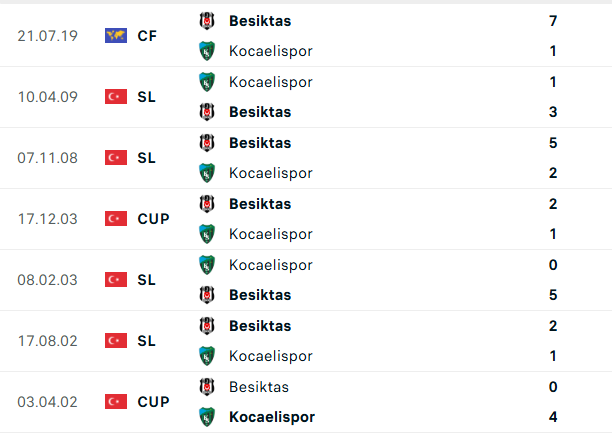
Task: Select CF competition label for 21.07.19
Action: tap(147, 36)
